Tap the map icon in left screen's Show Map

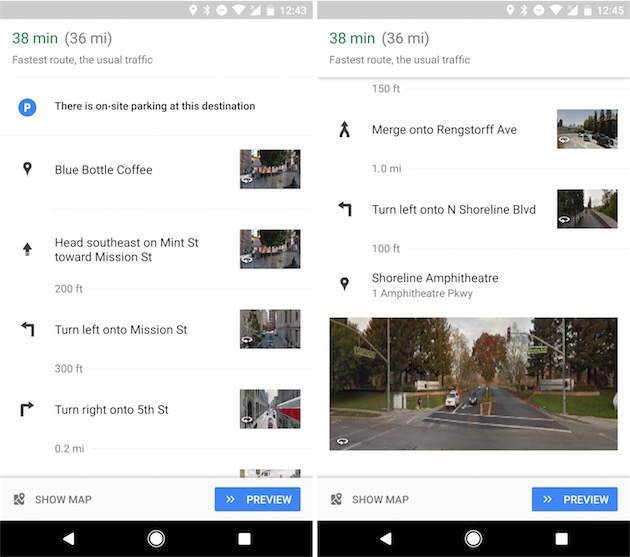[x=19, y=499]
